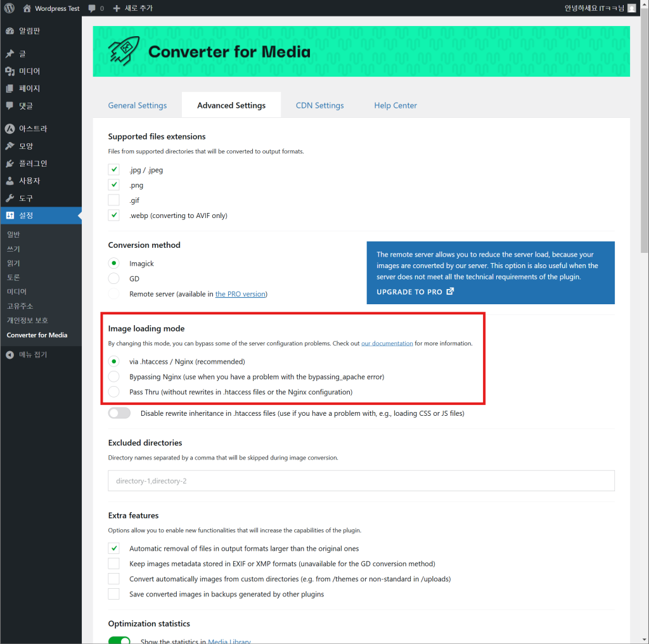Open the 미디어 media library icon

[10, 71]
